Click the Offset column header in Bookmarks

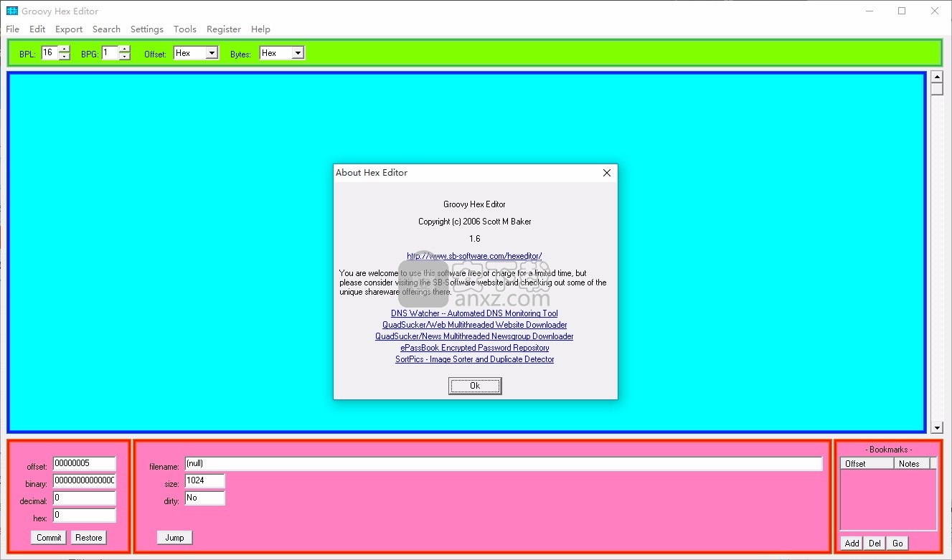[x=867, y=464]
